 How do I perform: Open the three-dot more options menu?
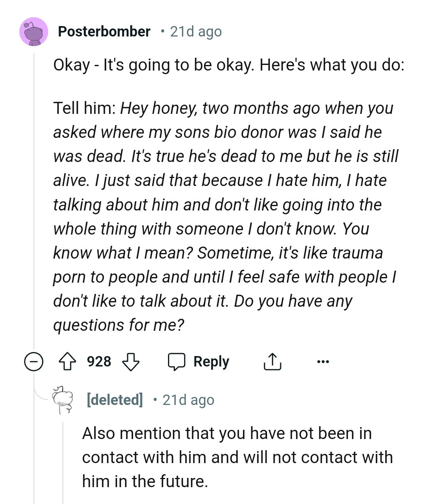(323, 362)
